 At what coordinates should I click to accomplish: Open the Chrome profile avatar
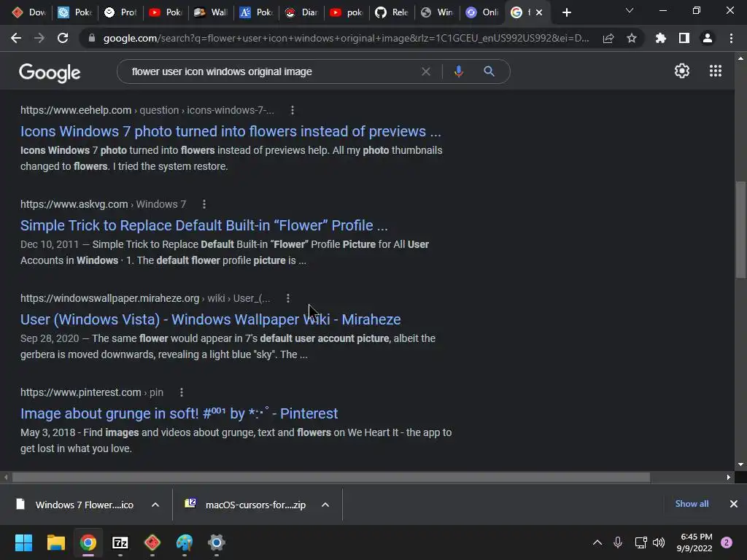click(x=708, y=38)
